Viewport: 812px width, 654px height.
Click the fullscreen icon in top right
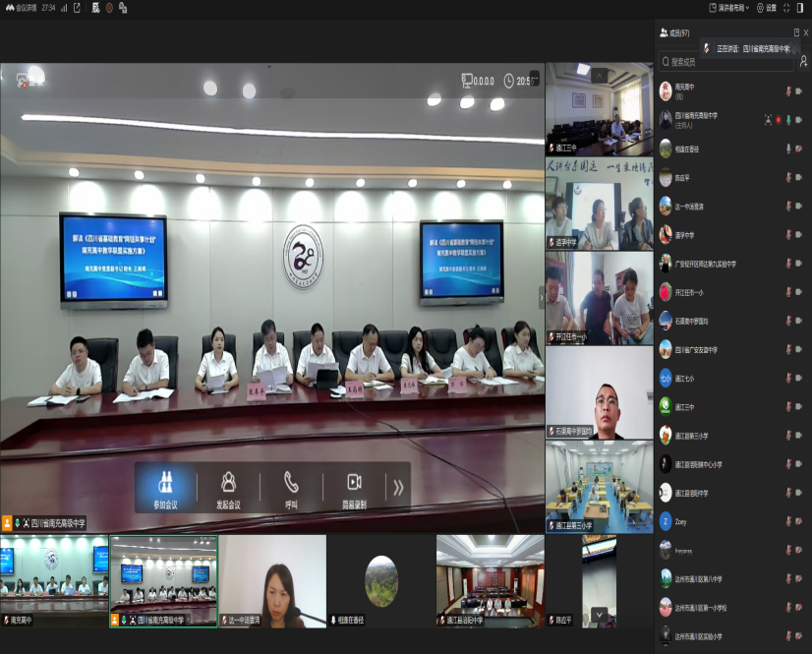(785, 8)
